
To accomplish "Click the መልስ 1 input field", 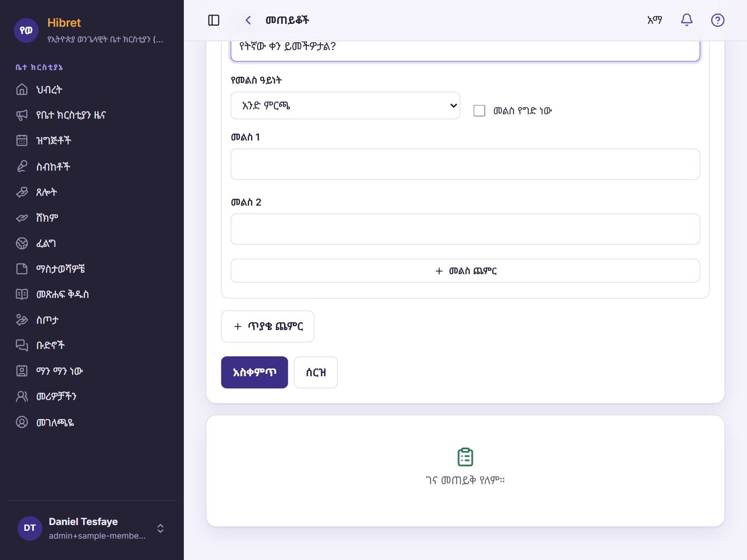I will point(465,164).
